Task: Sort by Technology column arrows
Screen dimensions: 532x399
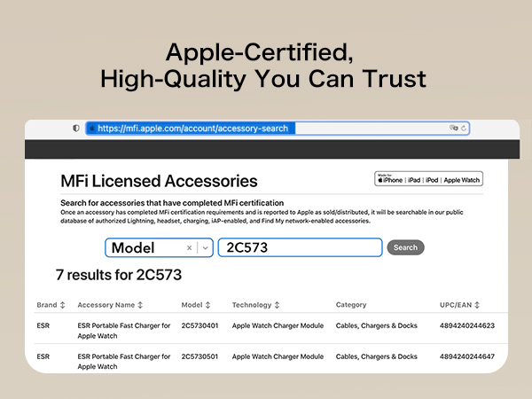Action: coord(277,305)
